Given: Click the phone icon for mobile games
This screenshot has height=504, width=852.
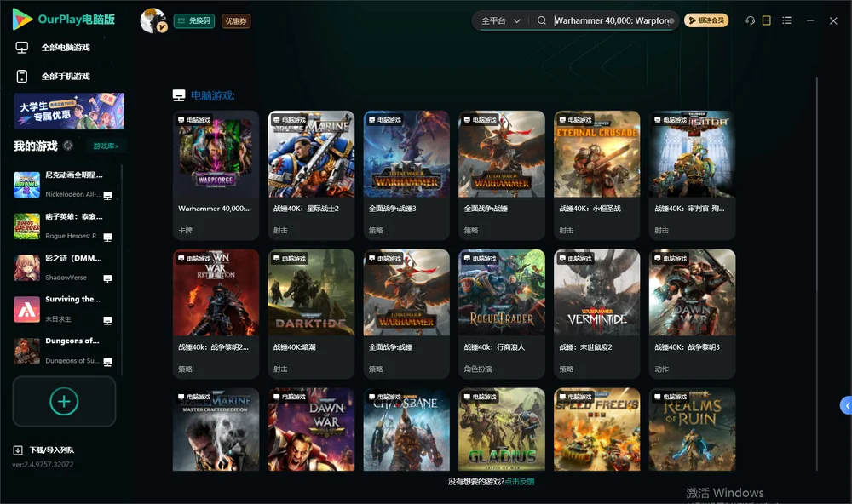Looking at the screenshot, I should [x=22, y=76].
